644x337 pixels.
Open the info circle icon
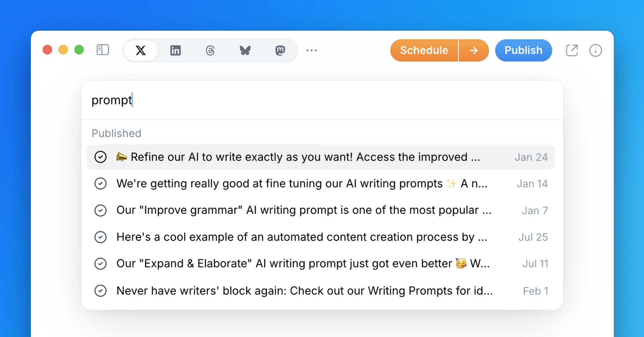click(x=595, y=50)
